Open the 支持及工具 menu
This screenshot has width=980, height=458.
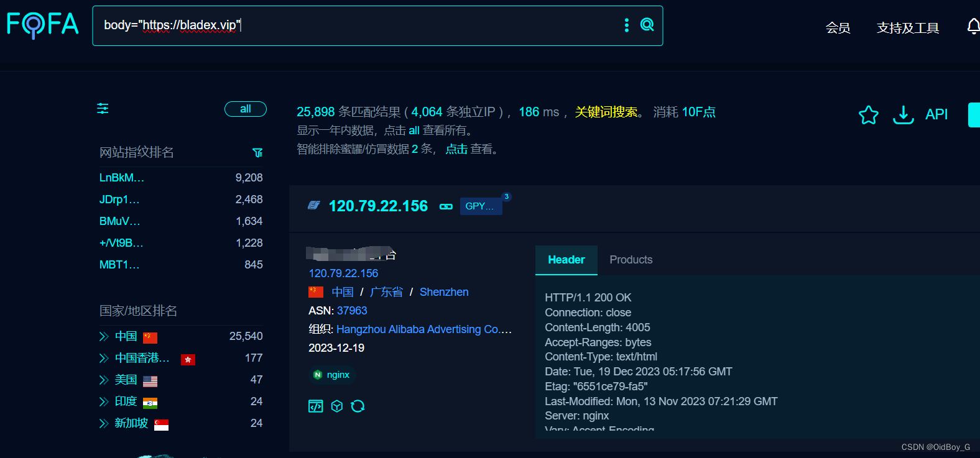click(908, 27)
